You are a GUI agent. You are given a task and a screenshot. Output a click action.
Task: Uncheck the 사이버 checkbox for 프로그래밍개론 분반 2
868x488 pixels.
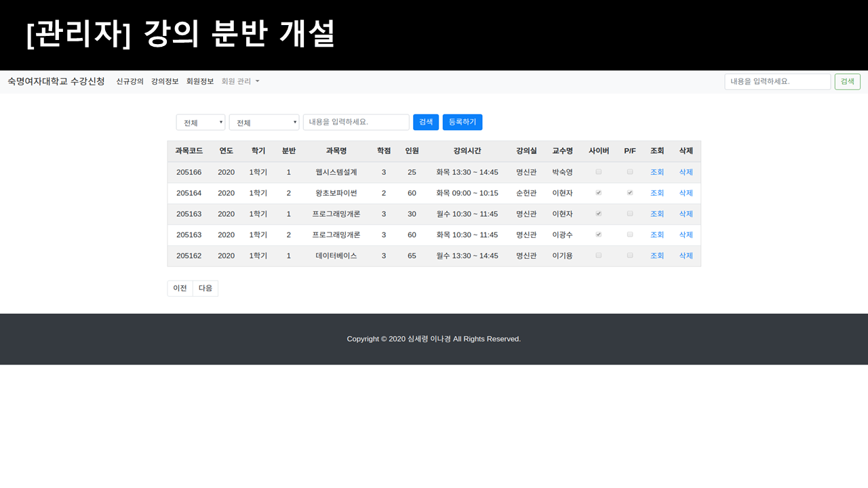coord(598,235)
